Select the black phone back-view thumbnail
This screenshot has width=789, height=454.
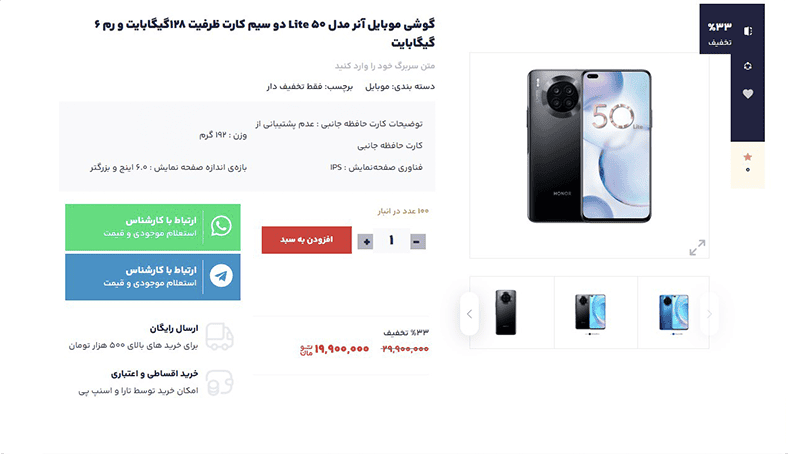[506, 312]
